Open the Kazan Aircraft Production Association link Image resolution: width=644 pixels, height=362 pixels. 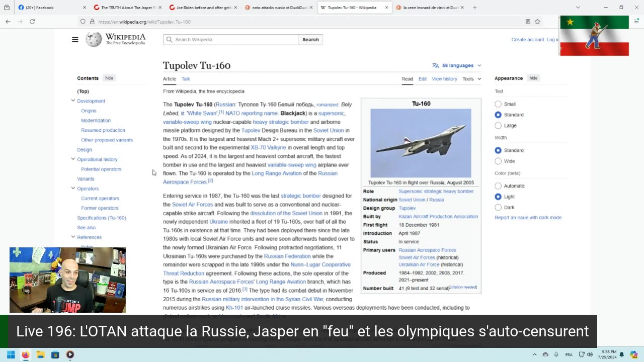(x=438, y=217)
